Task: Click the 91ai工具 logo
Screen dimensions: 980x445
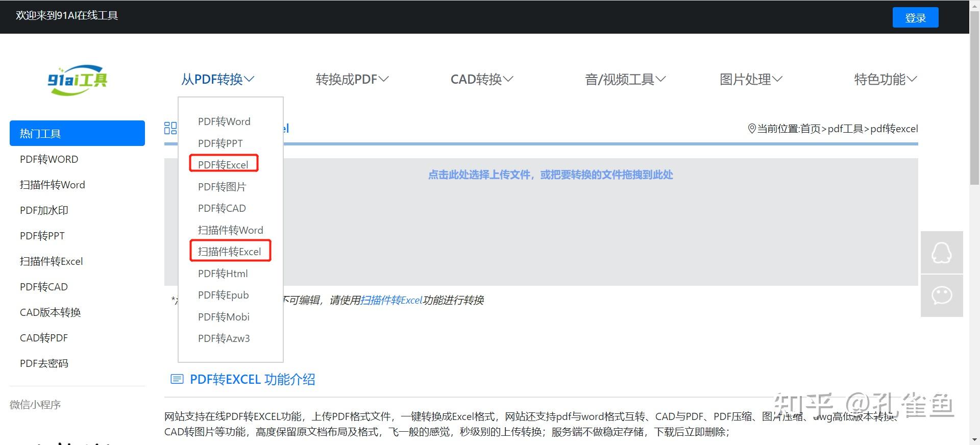Action: pyautogui.click(x=78, y=80)
